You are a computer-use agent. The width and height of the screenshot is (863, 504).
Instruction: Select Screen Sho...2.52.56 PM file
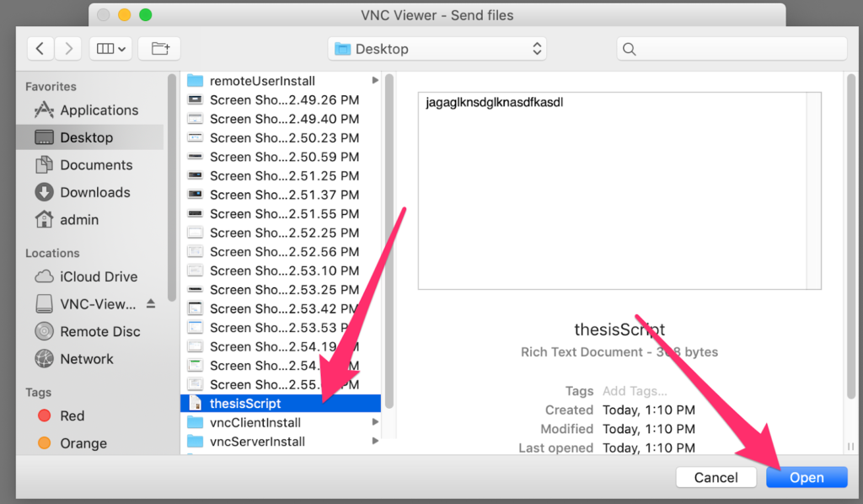click(x=281, y=252)
